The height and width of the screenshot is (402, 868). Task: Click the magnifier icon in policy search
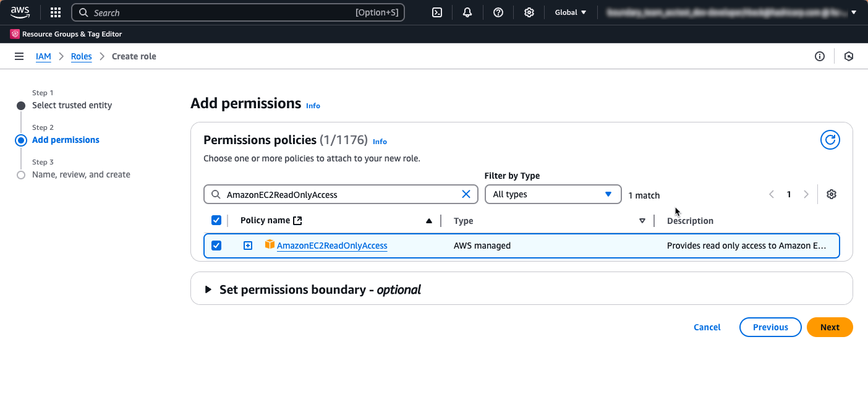[x=216, y=194]
